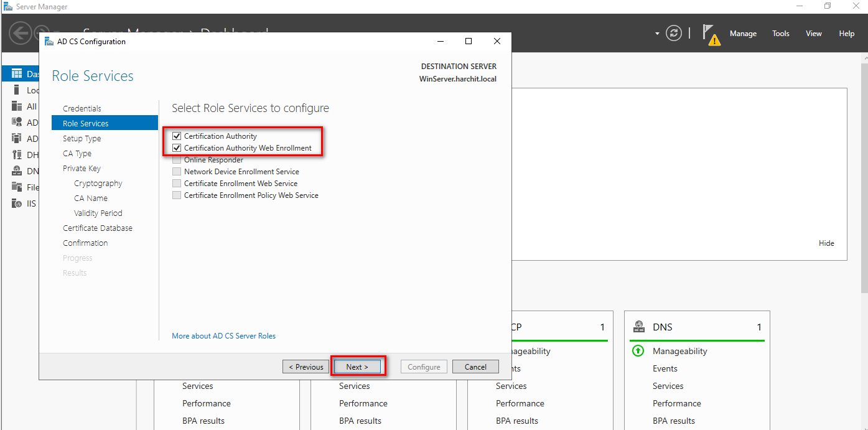Viewport: 868px width, 430px height.
Task: Click the Next button
Action: click(x=357, y=367)
